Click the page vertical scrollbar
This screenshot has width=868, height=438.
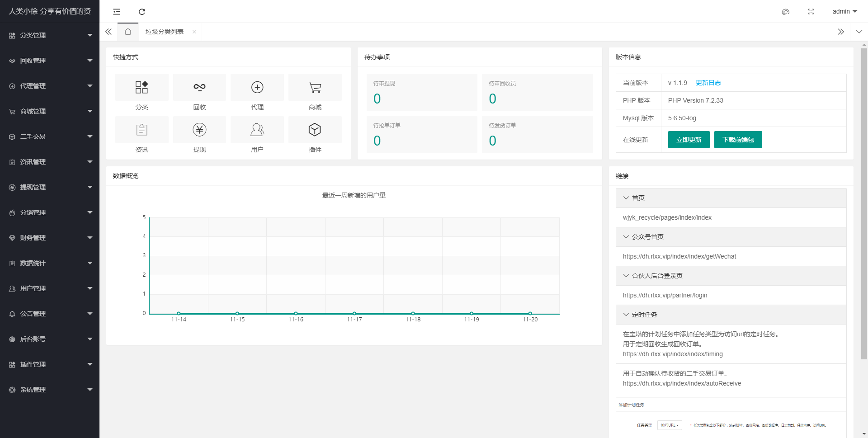pyautogui.click(x=864, y=203)
